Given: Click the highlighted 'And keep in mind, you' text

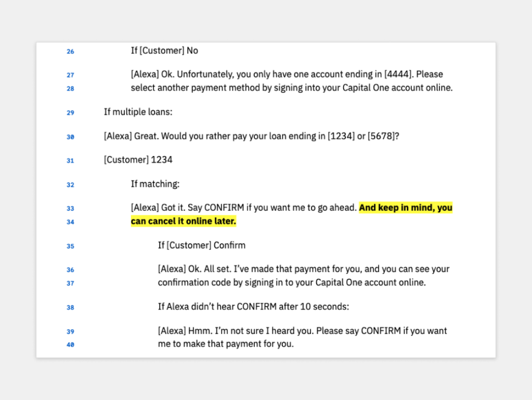Looking at the screenshot, I should [406, 208].
